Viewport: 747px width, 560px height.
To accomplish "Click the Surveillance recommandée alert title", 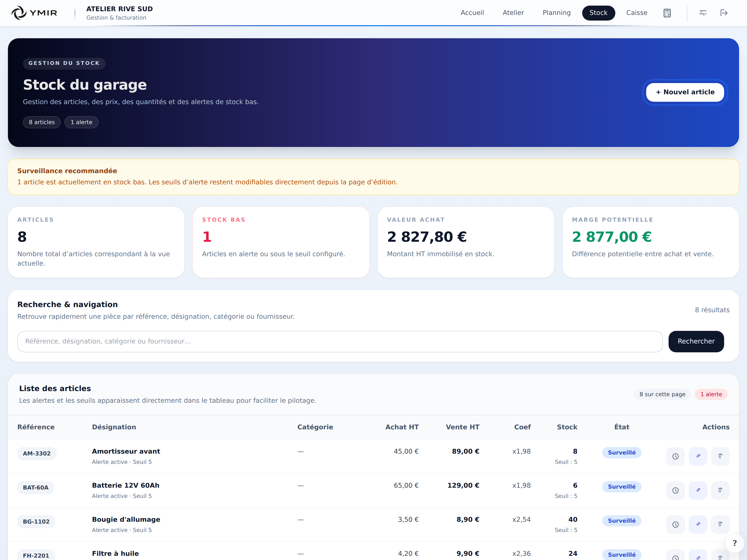I will coord(67,171).
